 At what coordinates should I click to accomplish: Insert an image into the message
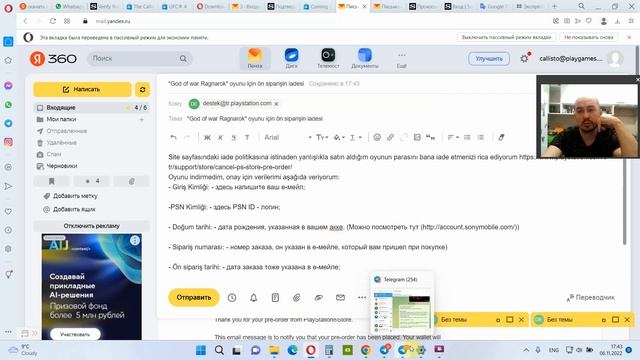(x=417, y=138)
